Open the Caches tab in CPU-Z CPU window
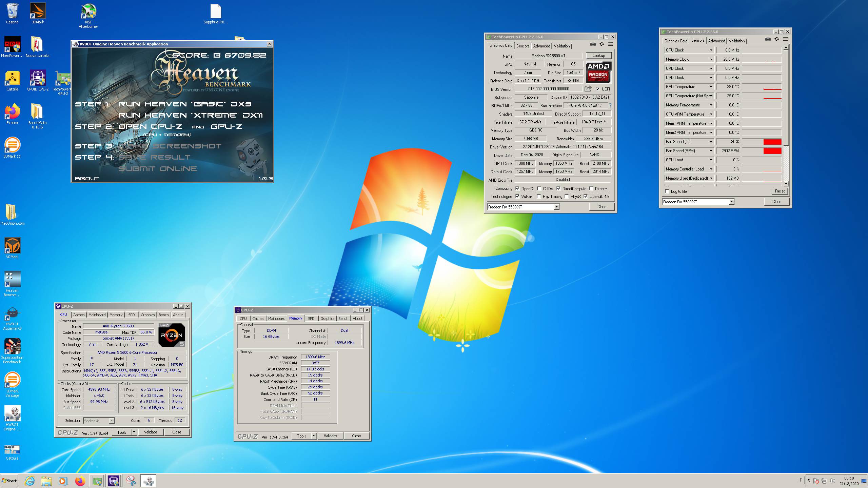Image resolution: width=868 pixels, height=488 pixels. pyautogui.click(x=79, y=314)
